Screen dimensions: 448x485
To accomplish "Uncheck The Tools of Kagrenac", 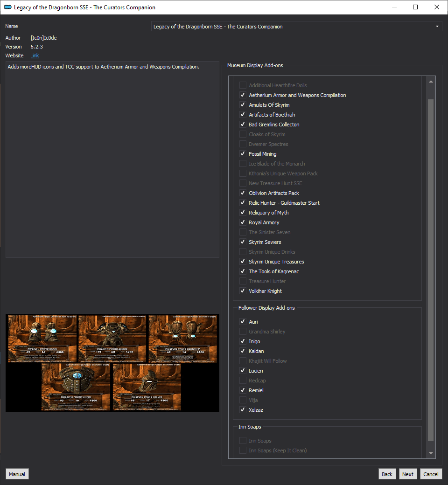I will tap(243, 271).
